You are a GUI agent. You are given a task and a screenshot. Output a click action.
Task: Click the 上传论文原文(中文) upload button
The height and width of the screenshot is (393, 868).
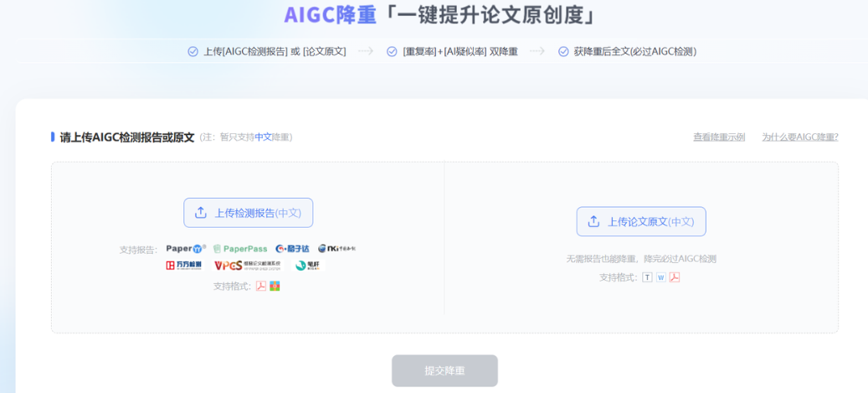pyautogui.click(x=641, y=222)
